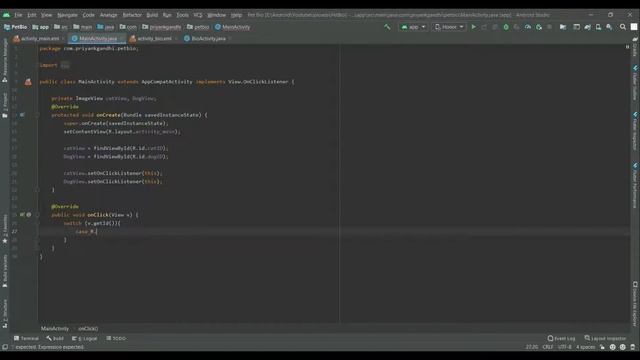Open the Honor device selector dropdown
The image size is (640, 360).
coord(449,27)
